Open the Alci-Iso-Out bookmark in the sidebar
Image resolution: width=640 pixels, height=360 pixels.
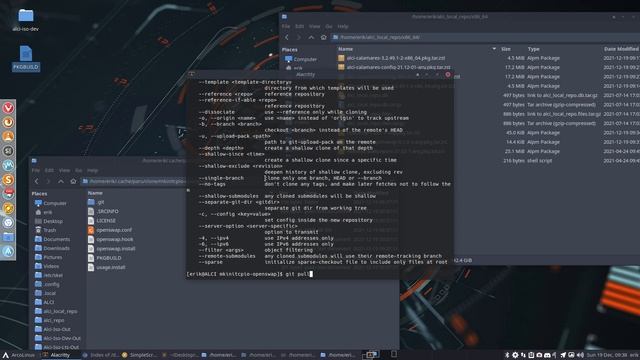(53, 329)
